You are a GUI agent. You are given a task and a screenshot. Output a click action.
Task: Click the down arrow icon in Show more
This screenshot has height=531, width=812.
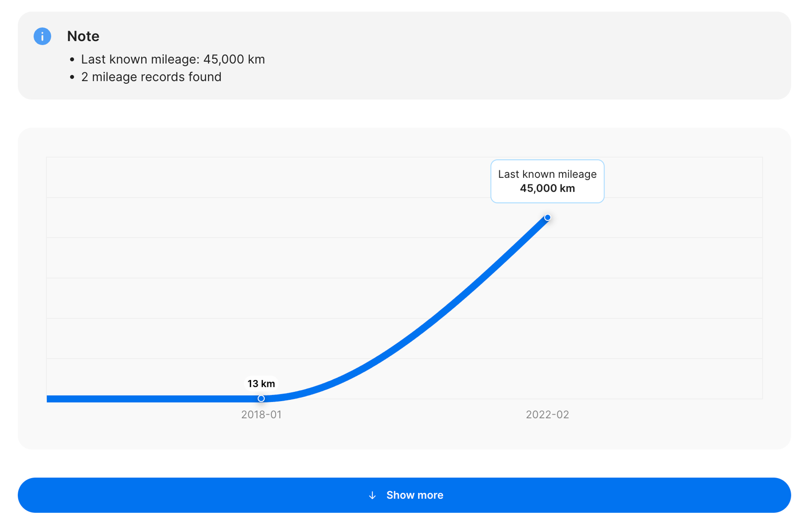point(372,495)
